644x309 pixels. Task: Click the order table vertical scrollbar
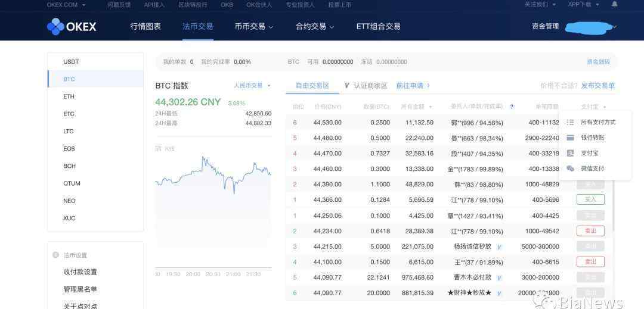click(613, 205)
